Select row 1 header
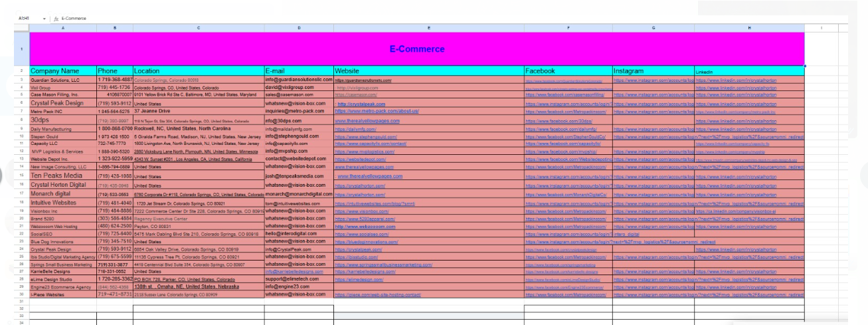The width and height of the screenshot is (868, 325). (21, 49)
